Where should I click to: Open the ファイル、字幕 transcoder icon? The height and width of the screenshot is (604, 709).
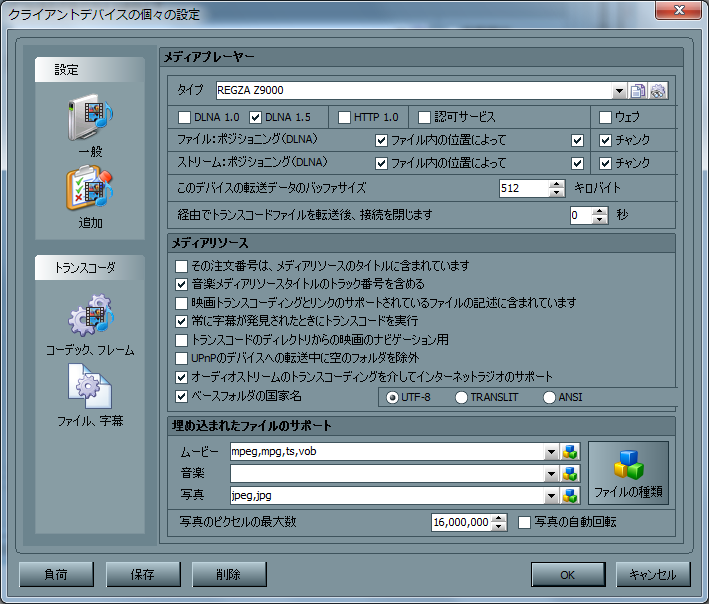click(90, 396)
